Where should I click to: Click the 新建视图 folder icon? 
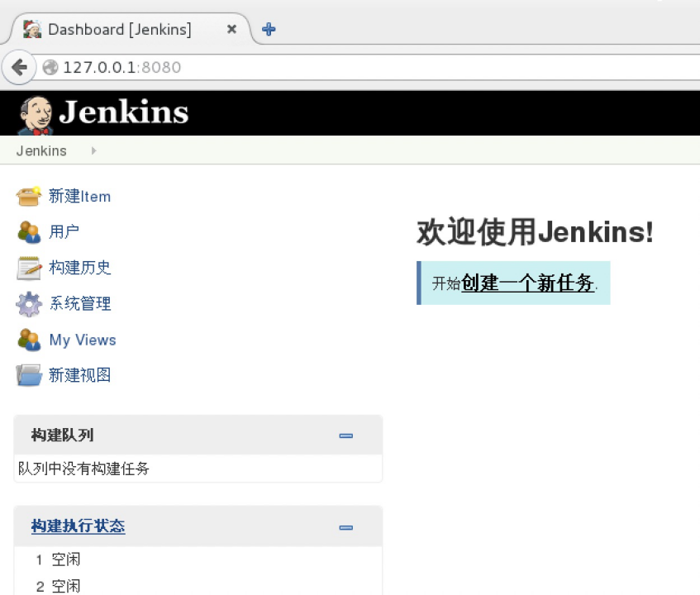click(29, 375)
